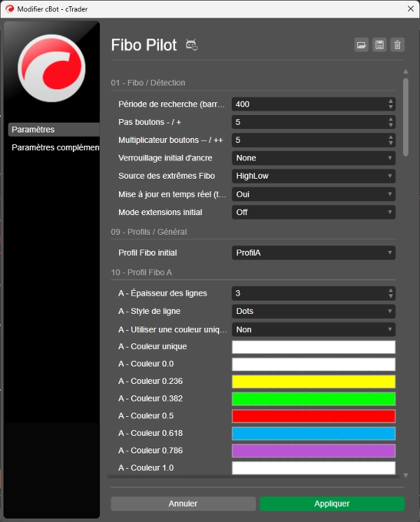
Task: Click the vertical scrollbar thumb
Action: click(406, 117)
